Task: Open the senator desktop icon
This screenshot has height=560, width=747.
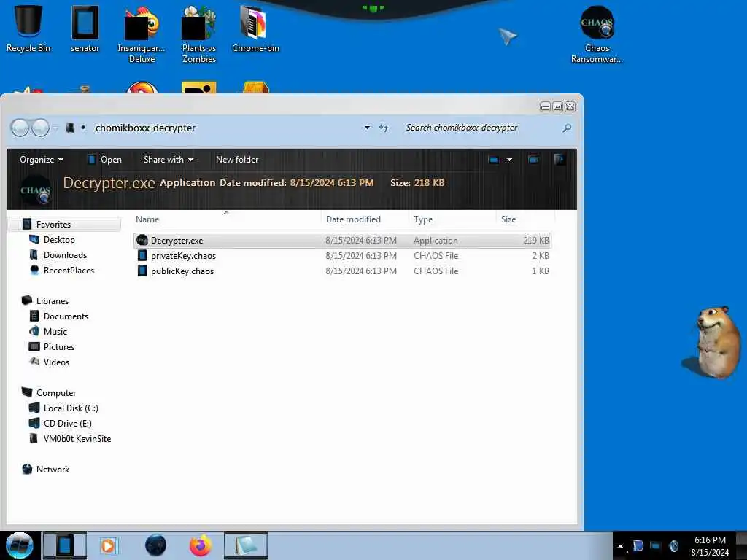Action: [x=85, y=28]
